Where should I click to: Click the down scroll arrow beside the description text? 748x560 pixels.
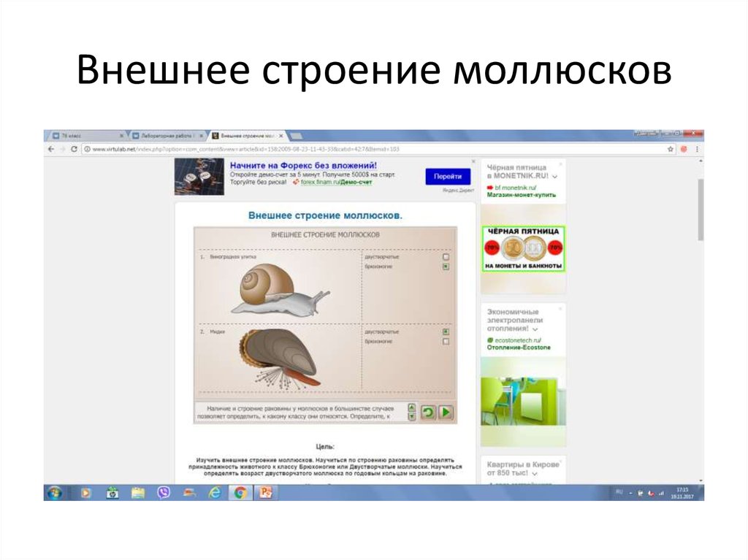[x=412, y=416]
